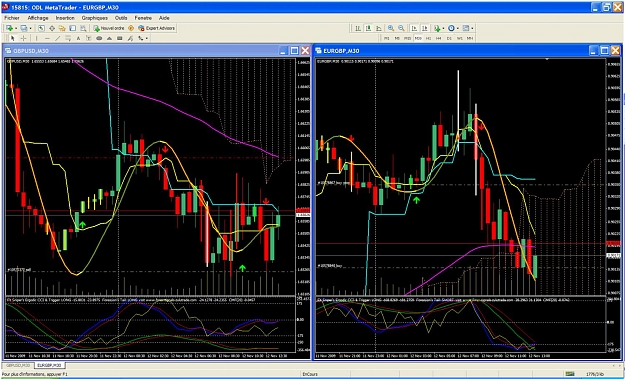Switch to the GBPUSD,M30 bottom tab
This screenshot has width=625, height=379.
point(18,365)
